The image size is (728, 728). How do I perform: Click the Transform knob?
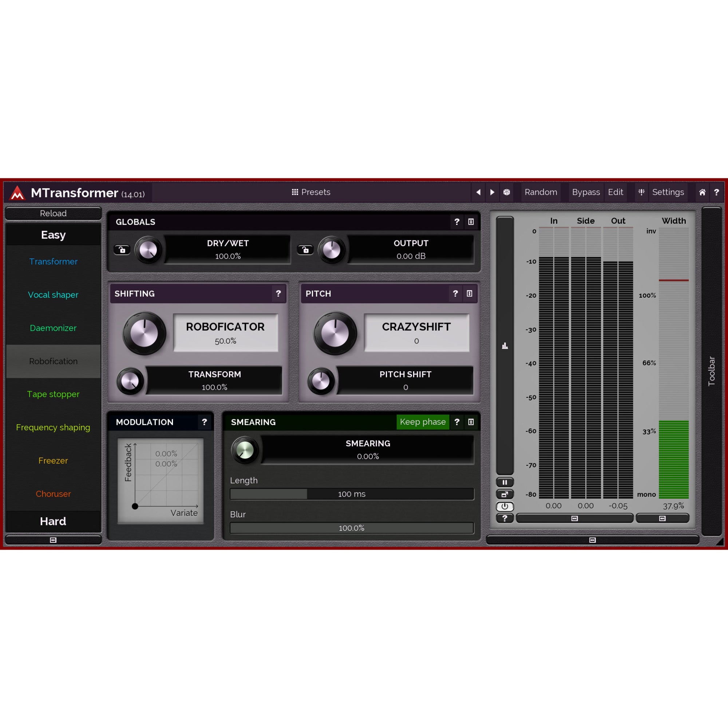click(x=130, y=381)
